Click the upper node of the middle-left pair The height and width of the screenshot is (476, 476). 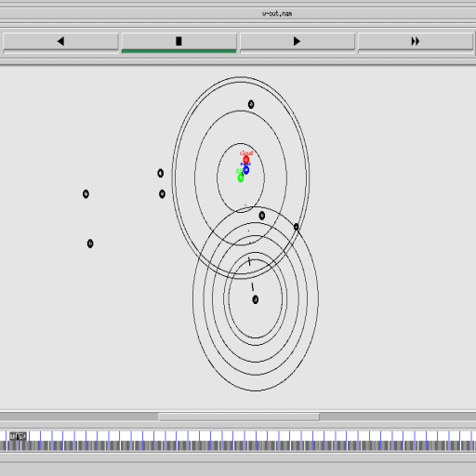[x=160, y=173]
